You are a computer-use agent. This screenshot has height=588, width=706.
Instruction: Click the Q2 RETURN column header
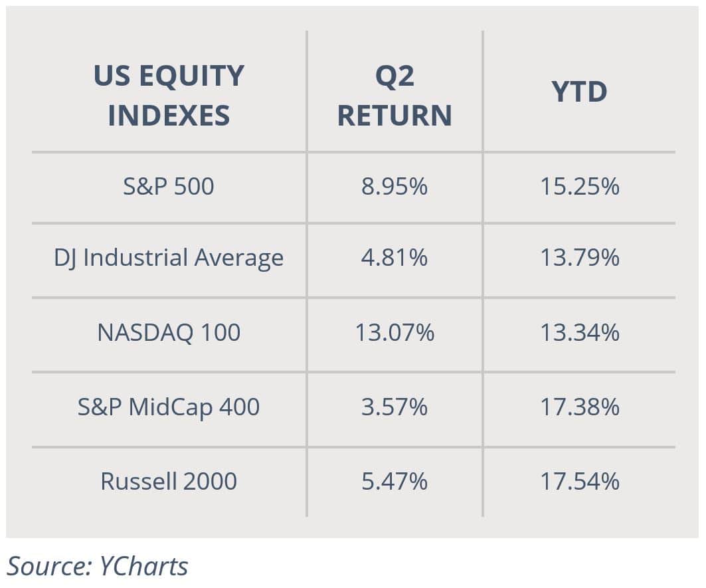click(x=395, y=95)
